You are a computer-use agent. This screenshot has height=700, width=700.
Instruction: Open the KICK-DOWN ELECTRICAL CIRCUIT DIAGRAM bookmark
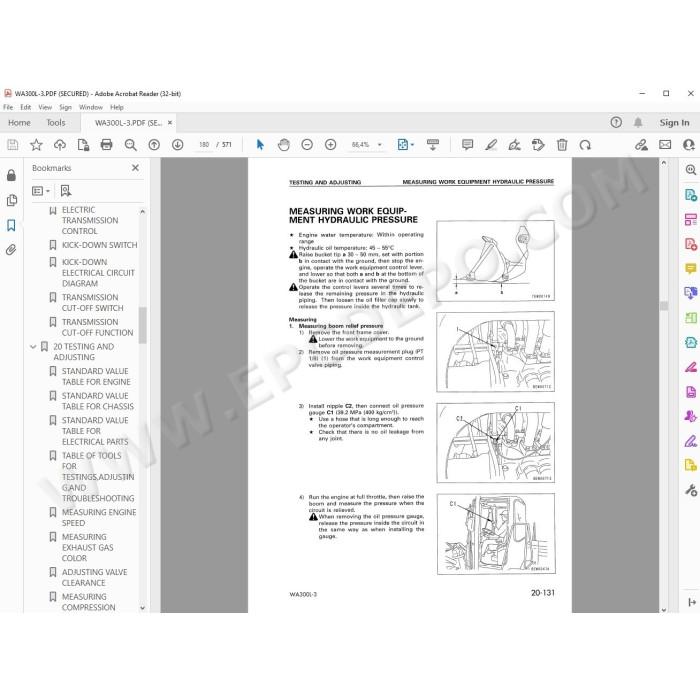tap(98, 272)
